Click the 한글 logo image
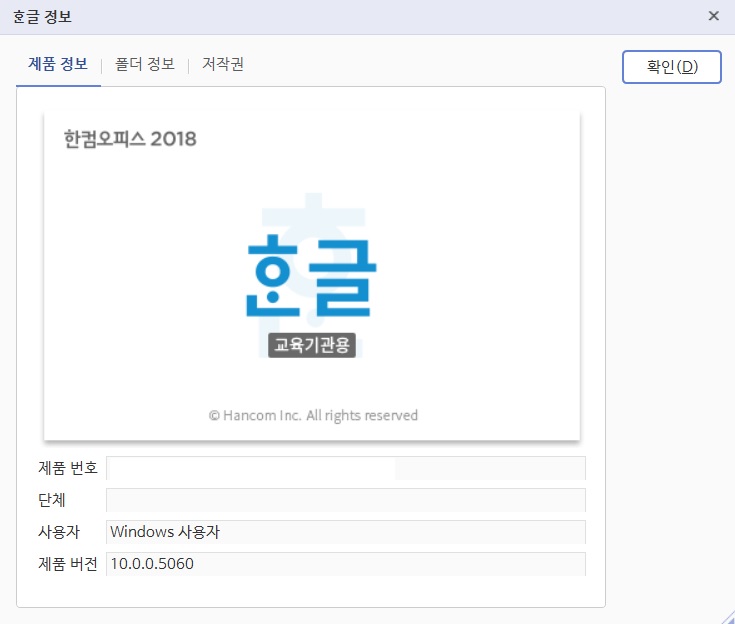The image size is (735, 624). pos(311,276)
